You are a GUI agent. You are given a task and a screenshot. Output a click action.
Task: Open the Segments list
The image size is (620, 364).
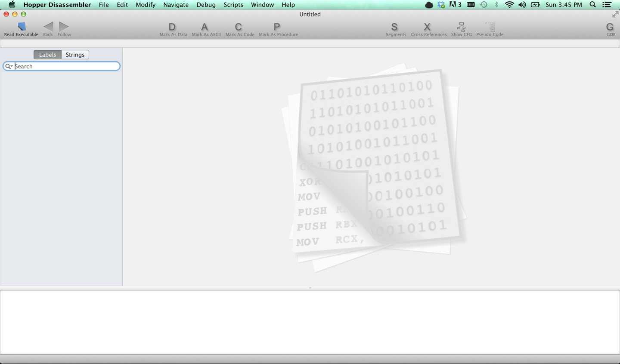(394, 27)
